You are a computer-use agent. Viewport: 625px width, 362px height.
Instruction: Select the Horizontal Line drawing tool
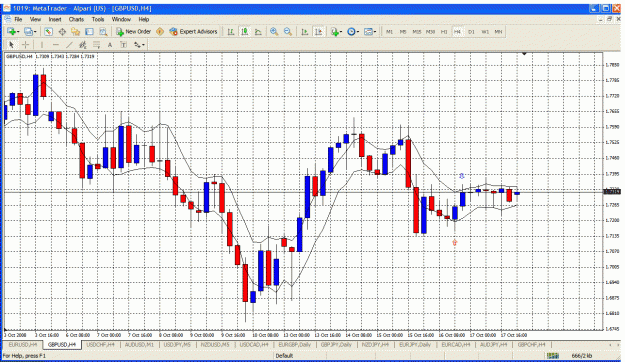(x=56, y=45)
